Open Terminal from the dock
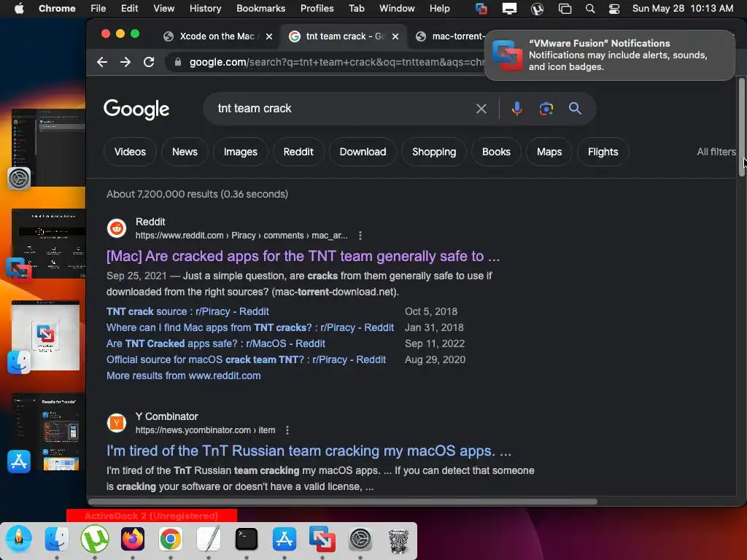This screenshot has width=747, height=560. (247, 539)
